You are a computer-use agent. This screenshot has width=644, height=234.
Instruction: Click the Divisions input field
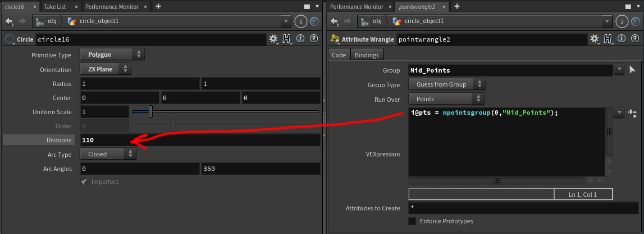point(199,140)
